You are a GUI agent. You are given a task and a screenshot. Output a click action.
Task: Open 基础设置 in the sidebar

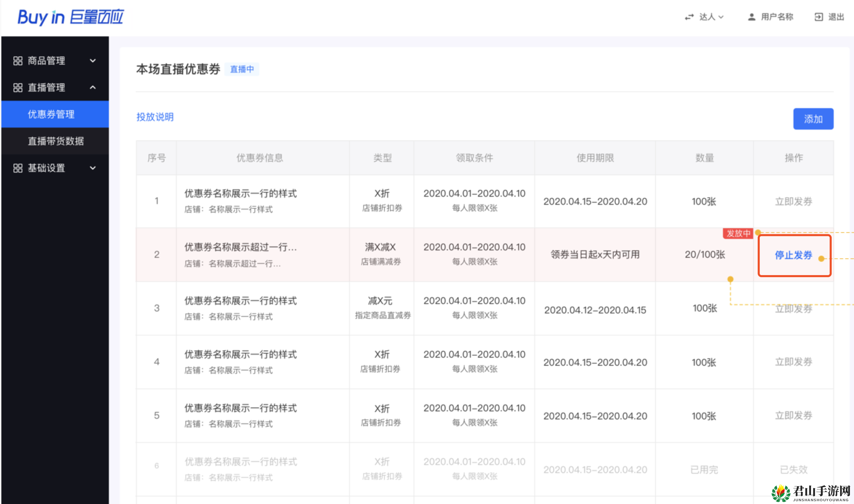click(55, 168)
